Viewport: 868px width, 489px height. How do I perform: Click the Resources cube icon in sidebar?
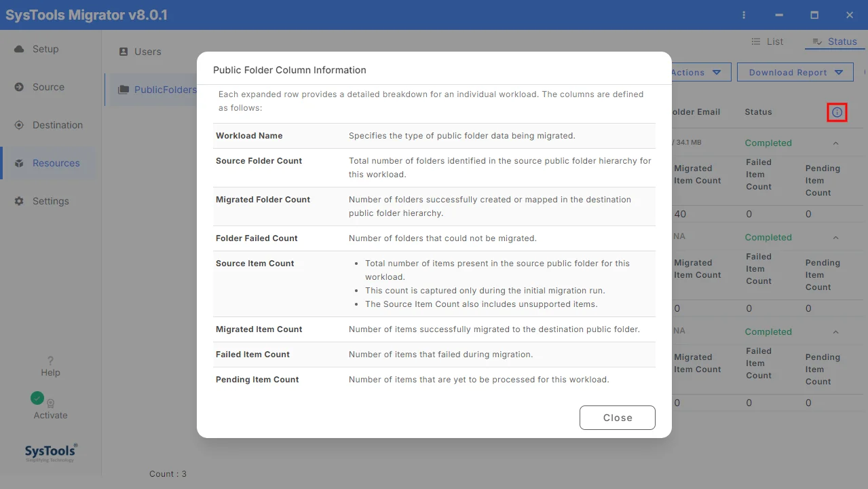click(19, 163)
